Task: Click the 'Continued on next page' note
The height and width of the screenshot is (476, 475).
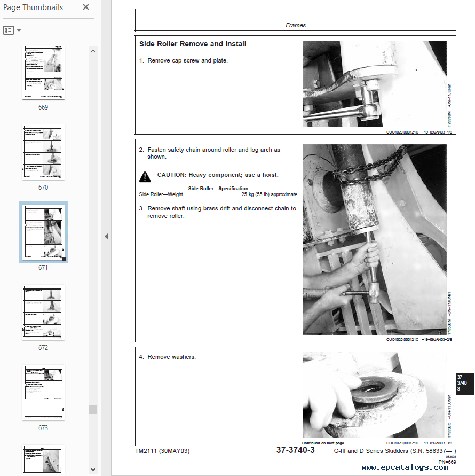Action: pyautogui.click(x=323, y=443)
